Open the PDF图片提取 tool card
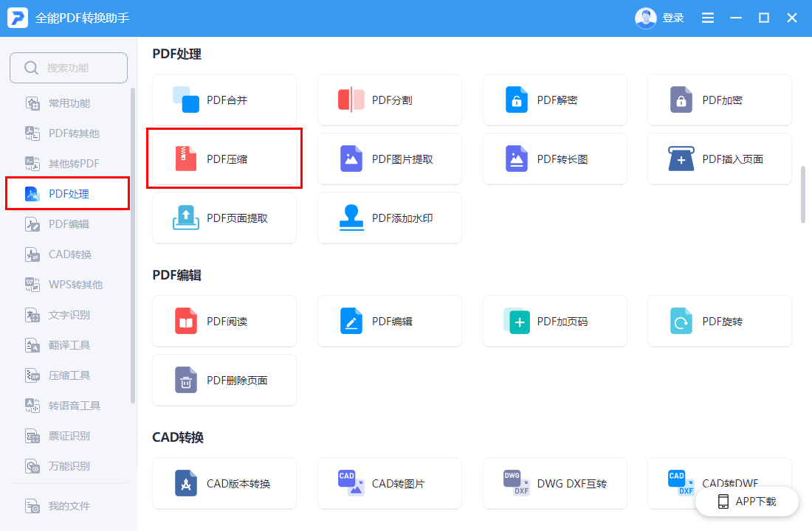 (x=390, y=159)
